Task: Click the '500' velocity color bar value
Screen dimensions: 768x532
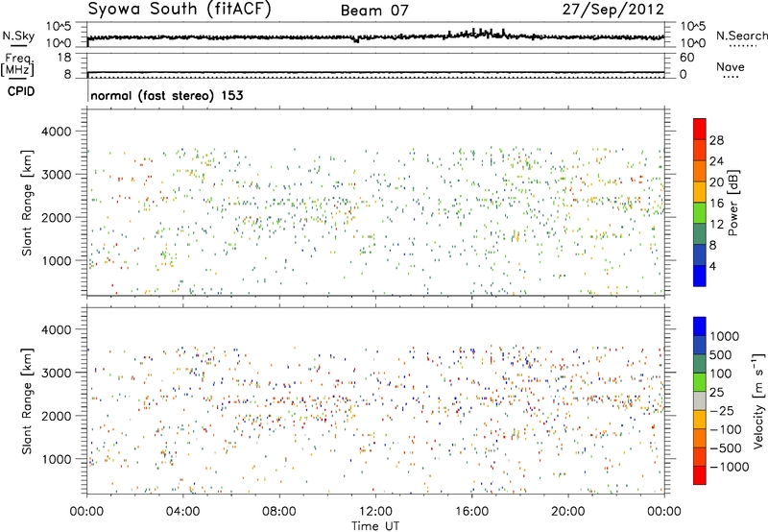Action: [x=721, y=355]
